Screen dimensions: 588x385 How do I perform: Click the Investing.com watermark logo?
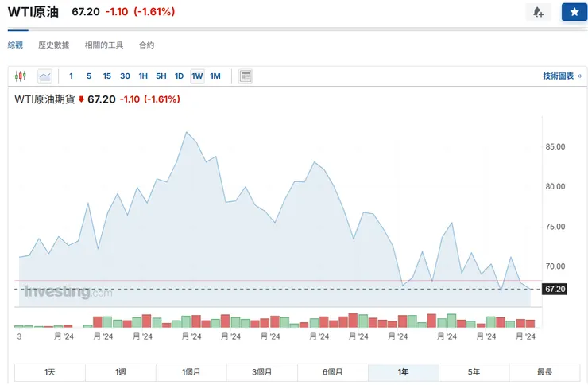68,292
